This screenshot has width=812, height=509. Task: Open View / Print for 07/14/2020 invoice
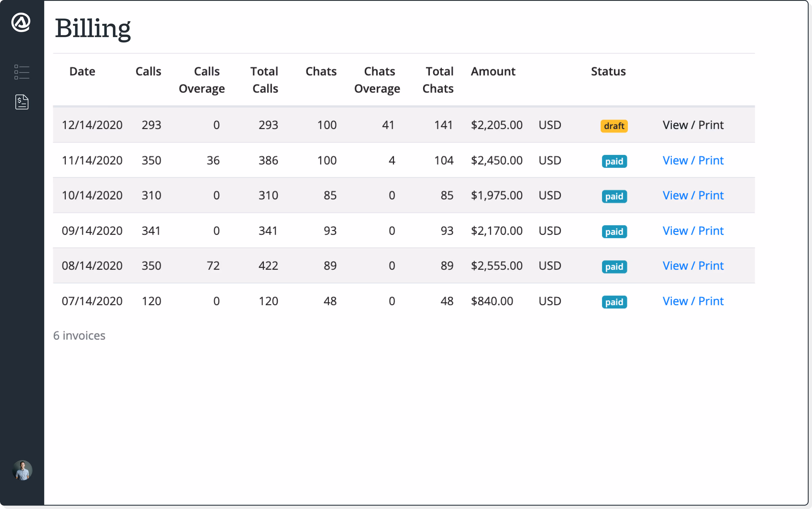(x=693, y=301)
